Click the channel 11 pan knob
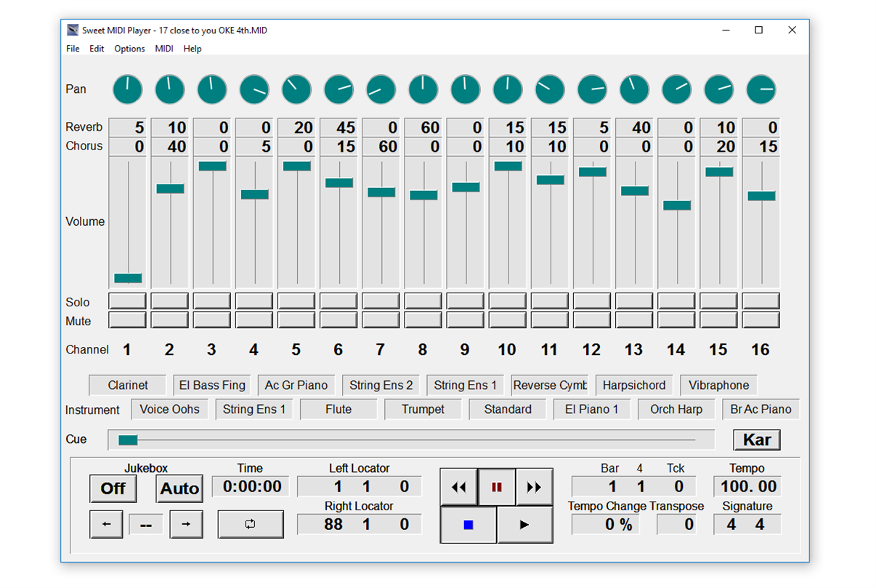876x588 pixels. (550, 90)
